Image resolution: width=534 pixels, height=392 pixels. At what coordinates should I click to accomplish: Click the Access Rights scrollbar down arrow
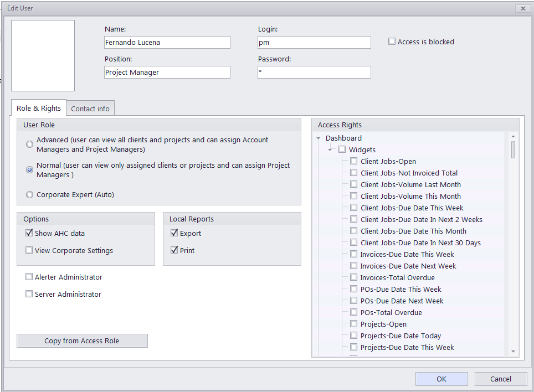click(513, 352)
